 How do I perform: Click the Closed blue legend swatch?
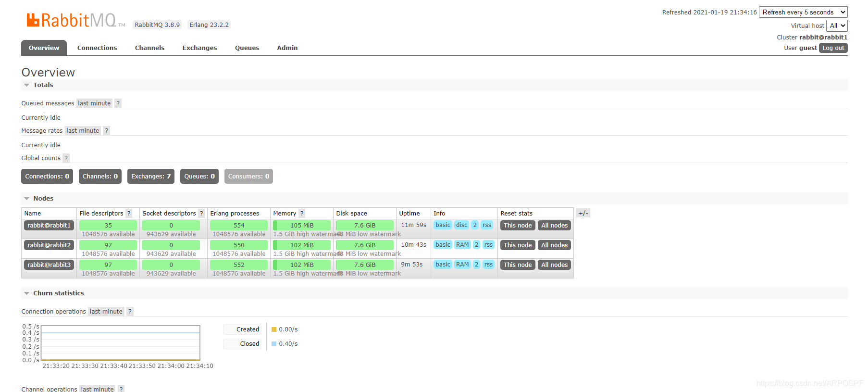click(x=274, y=344)
